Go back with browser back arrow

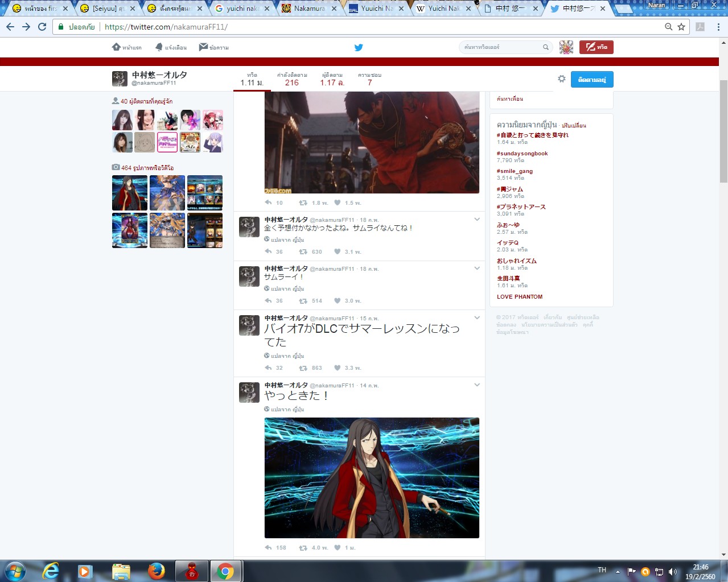10,27
